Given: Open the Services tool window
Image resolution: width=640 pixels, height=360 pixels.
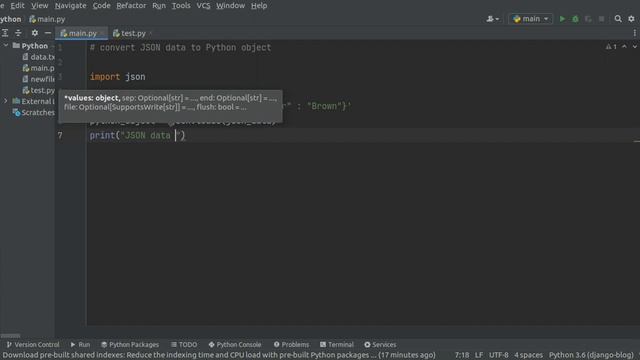Looking at the screenshot, I should pyautogui.click(x=380, y=345).
